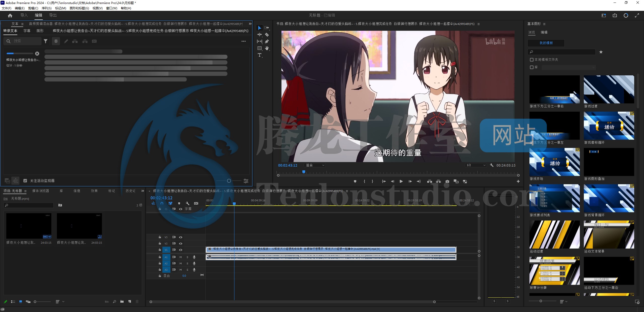
Task: Click the filter icon in transcript panel
Action: click(46, 41)
